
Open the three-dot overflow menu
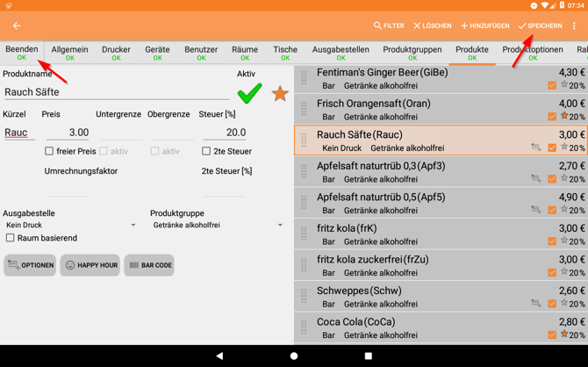(575, 26)
